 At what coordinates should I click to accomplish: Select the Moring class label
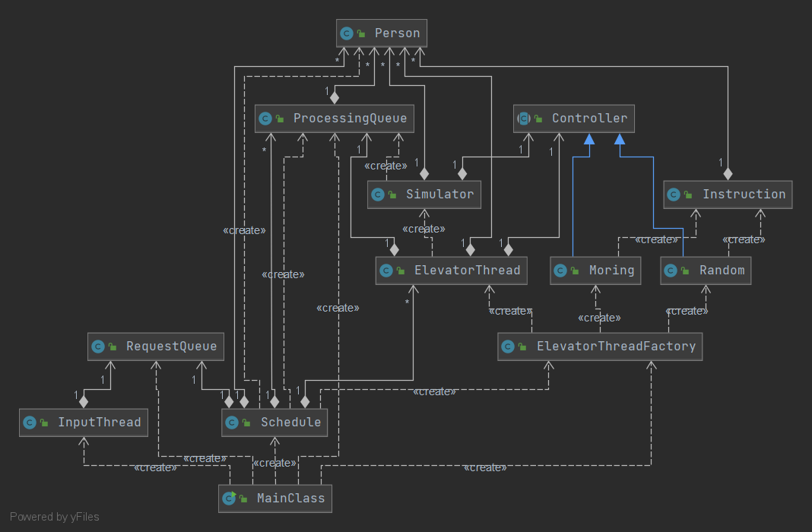611,271
